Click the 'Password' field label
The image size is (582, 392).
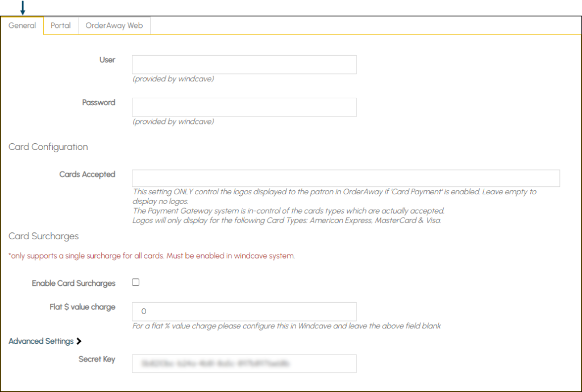pyautogui.click(x=99, y=103)
